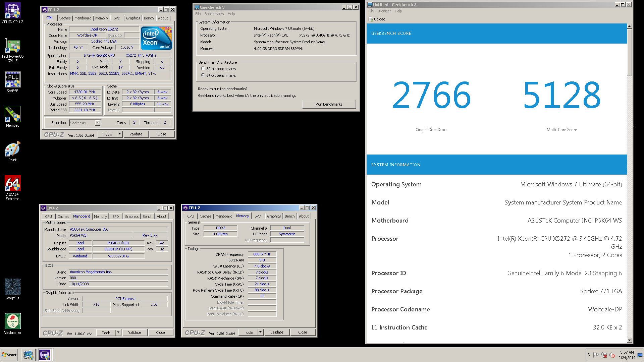The height and width of the screenshot is (362, 644).
Task: Click scroll down arrow in Geekbench results
Action: pyautogui.click(x=629, y=340)
